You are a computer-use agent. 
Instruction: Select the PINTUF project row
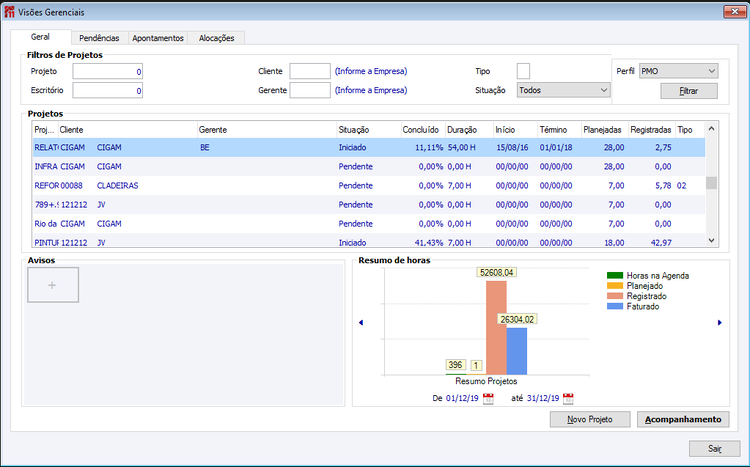(x=369, y=242)
